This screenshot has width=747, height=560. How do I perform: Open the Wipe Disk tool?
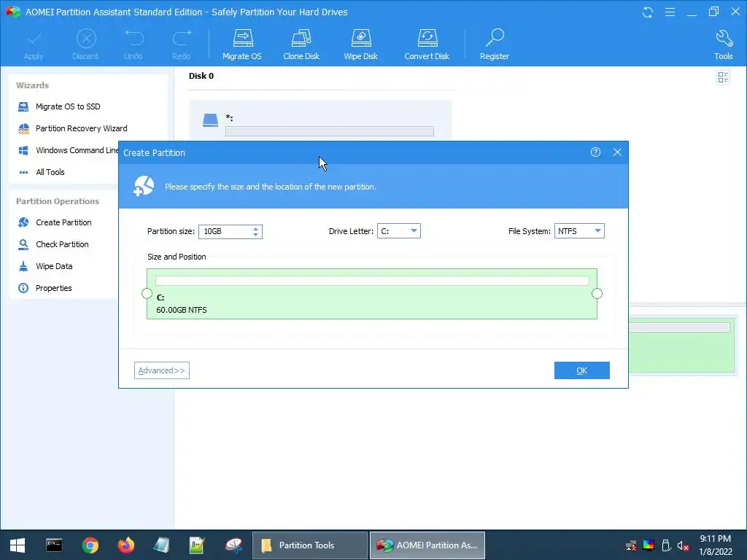[x=360, y=44]
